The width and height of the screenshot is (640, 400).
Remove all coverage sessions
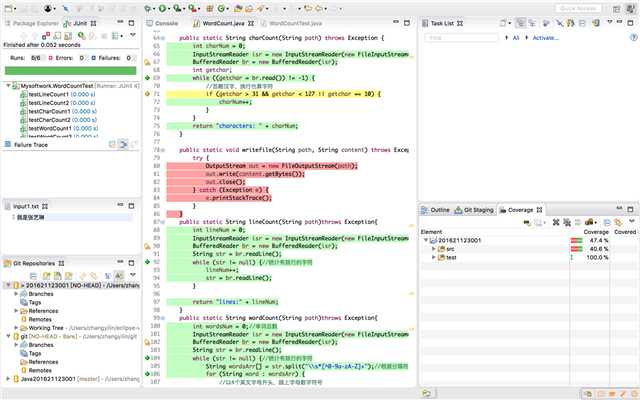tap(567, 222)
